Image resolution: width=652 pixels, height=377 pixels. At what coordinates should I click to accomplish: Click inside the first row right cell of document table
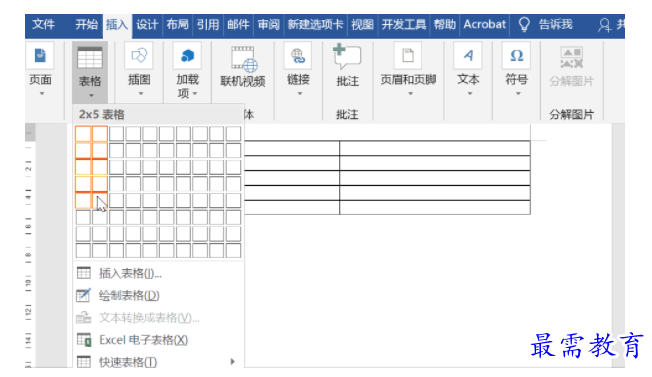[435, 148]
